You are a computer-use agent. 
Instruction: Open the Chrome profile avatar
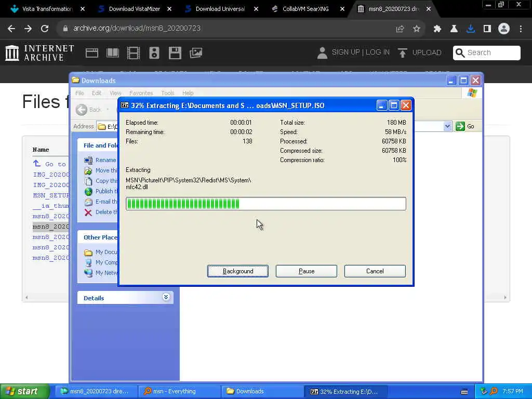pos(504,29)
